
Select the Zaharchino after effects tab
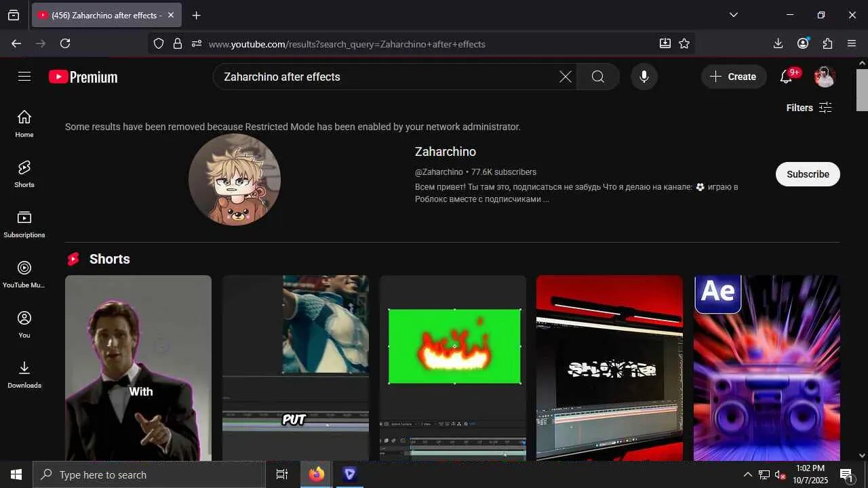(x=106, y=15)
